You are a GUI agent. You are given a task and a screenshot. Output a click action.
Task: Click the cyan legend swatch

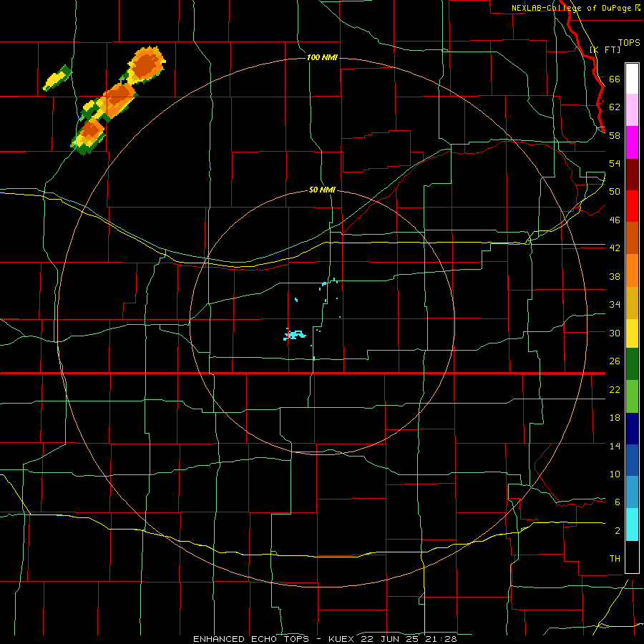click(x=632, y=525)
